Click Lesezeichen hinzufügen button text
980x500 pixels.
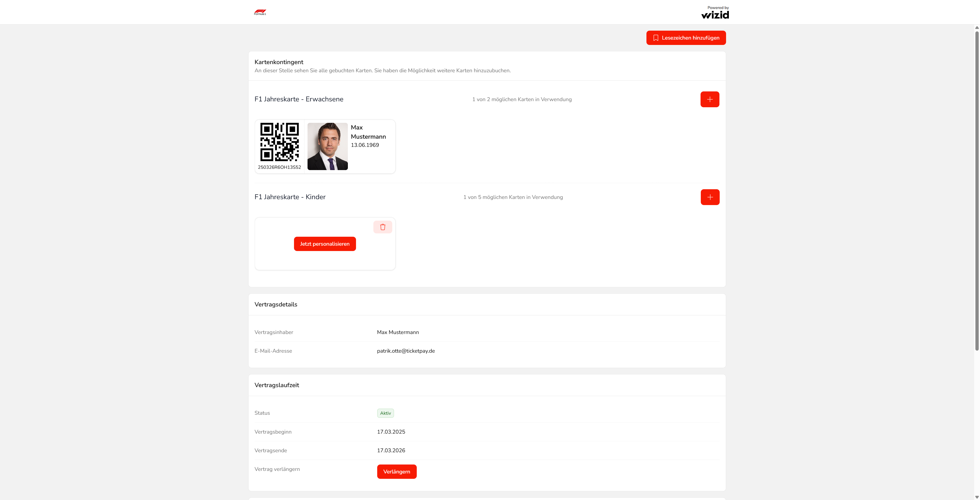[x=690, y=38]
